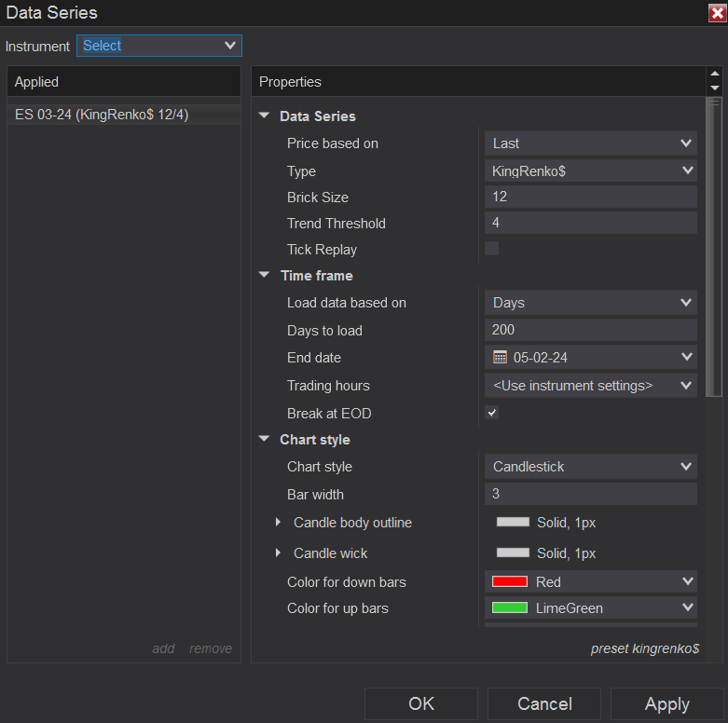This screenshot has width=728, height=723.
Task: Click the OK button
Action: (x=421, y=704)
